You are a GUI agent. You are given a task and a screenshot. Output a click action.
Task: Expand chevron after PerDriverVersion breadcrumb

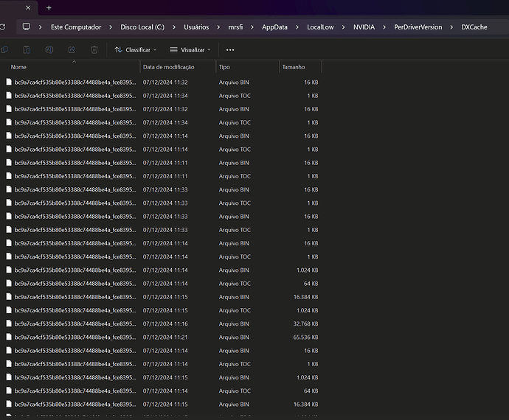[451, 27]
